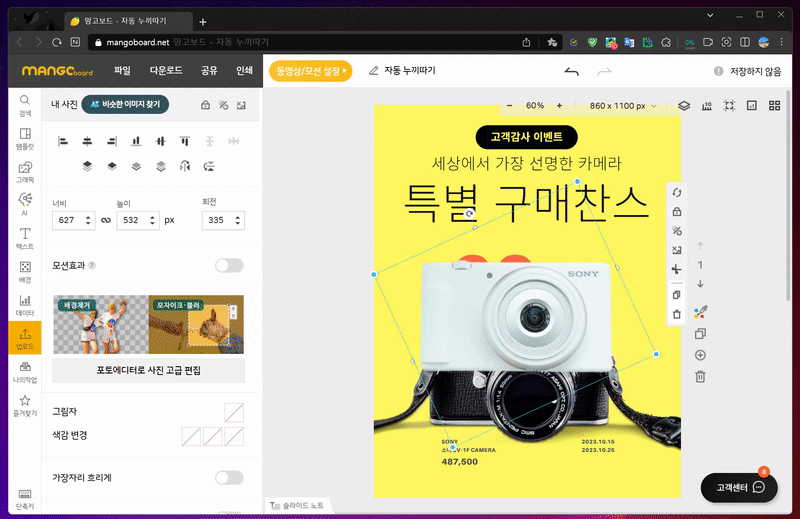Open the grid view of all pages

click(774, 106)
